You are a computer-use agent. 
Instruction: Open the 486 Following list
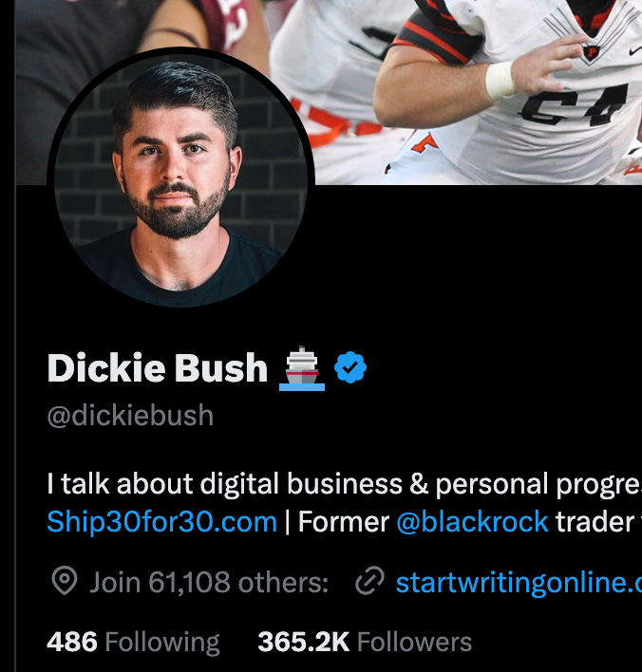coord(133,642)
